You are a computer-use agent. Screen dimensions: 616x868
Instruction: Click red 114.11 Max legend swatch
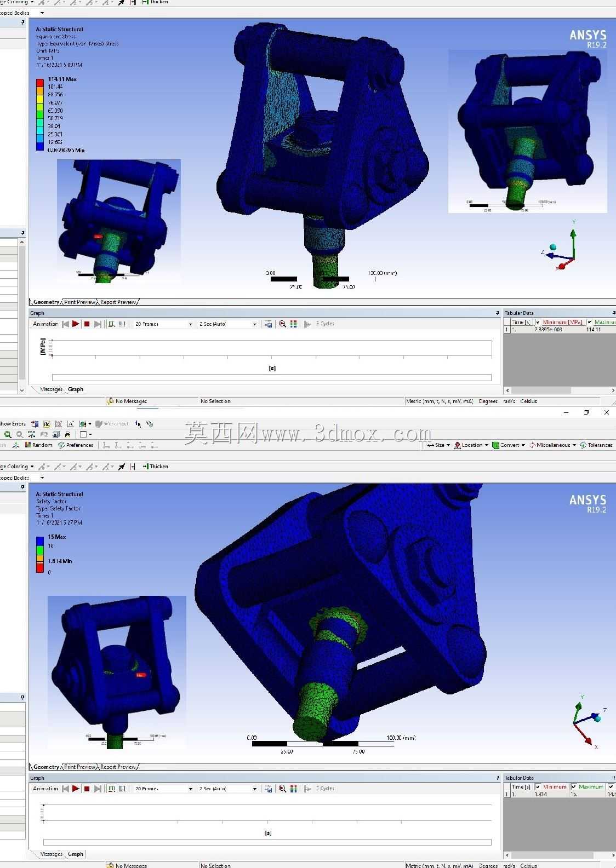click(40, 83)
